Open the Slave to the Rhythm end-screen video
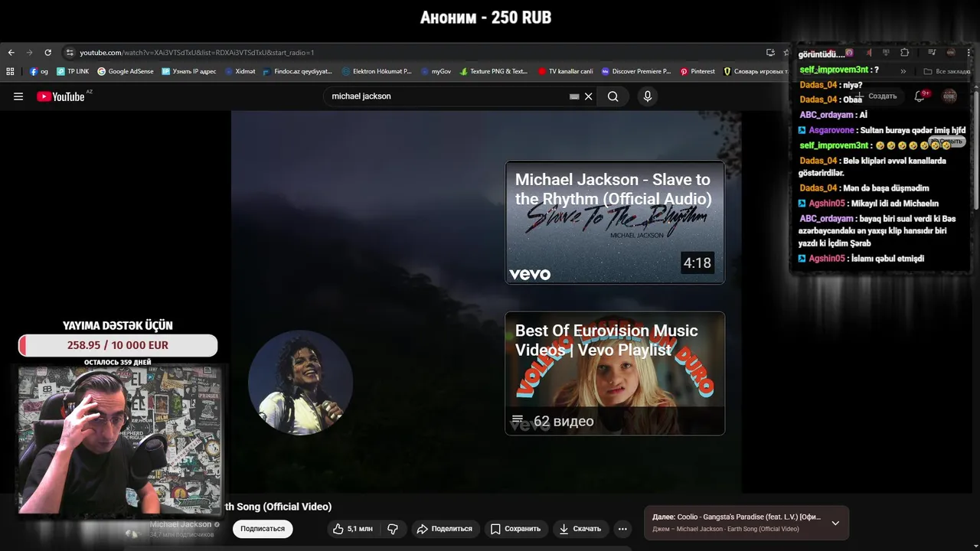The height and width of the screenshot is (551, 980). tap(615, 222)
